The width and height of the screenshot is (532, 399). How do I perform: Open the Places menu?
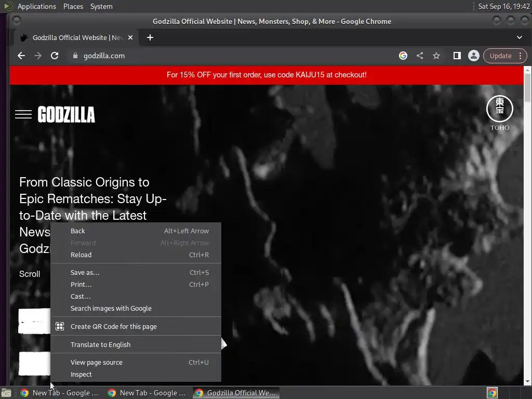[x=73, y=6]
